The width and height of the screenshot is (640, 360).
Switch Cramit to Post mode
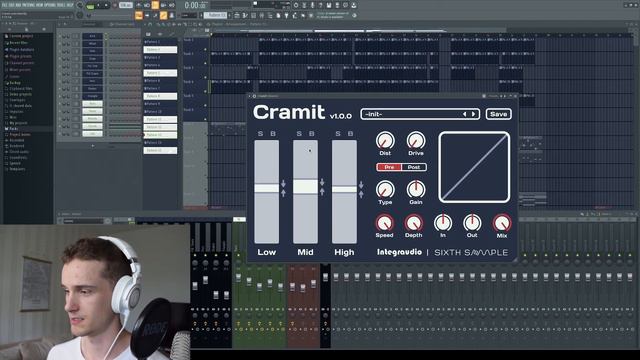point(414,167)
